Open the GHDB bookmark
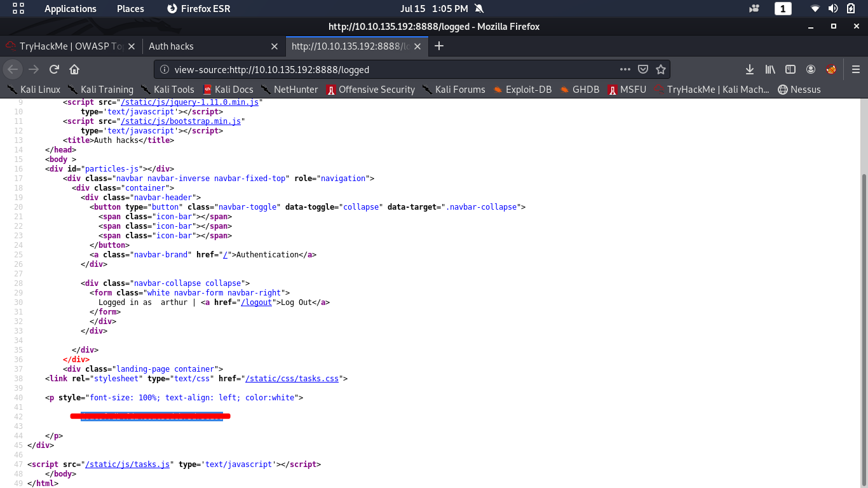Screen dimensions: 868x488 (x=579, y=90)
